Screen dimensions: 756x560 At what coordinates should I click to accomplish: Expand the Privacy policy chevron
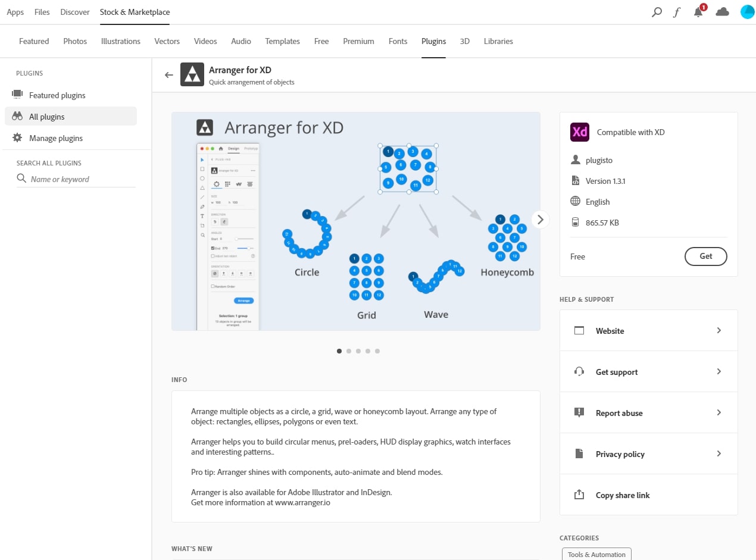pos(719,453)
